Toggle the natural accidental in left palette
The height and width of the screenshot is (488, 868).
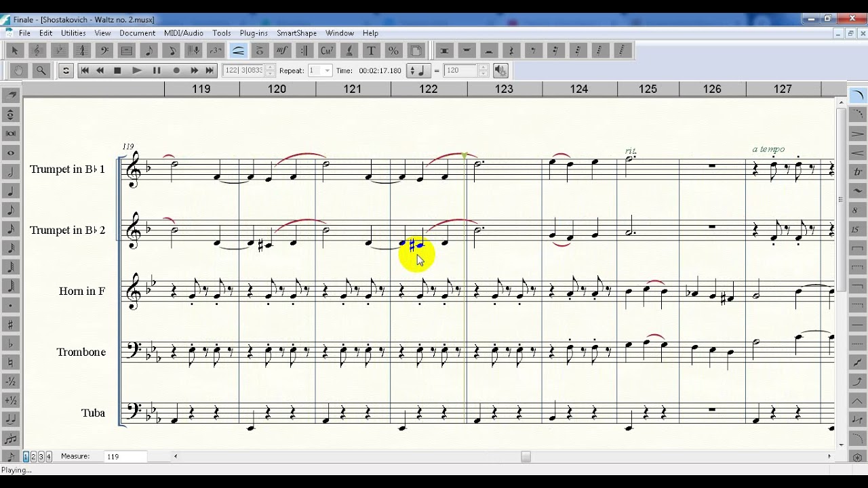coord(11,363)
